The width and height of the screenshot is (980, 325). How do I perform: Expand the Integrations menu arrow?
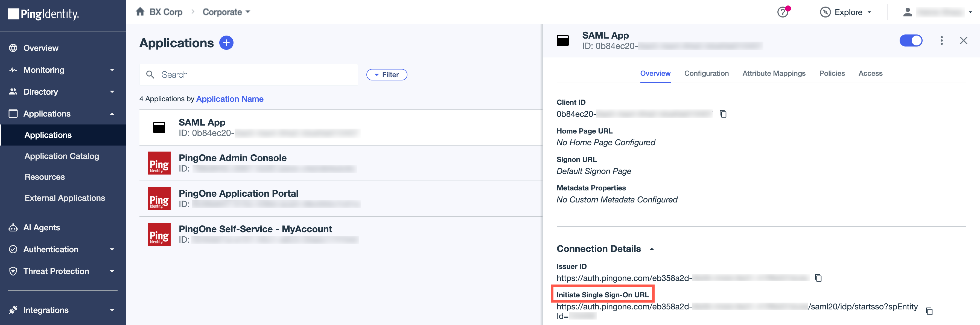[112, 310]
